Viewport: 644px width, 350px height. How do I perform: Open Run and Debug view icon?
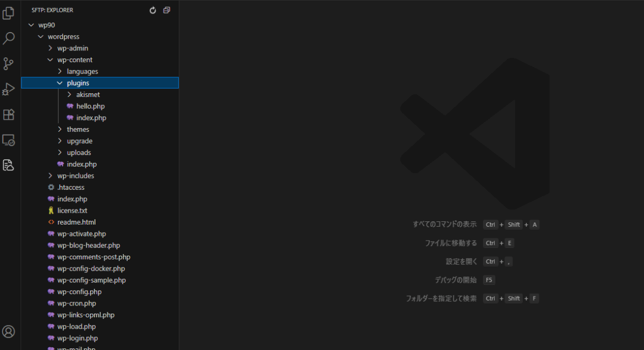tap(8, 89)
